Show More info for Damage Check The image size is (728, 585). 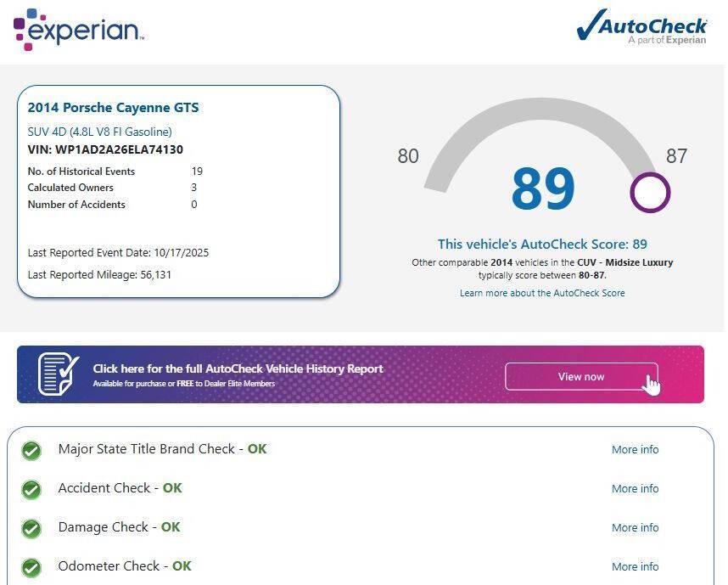pyautogui.click(x=635, y=528)
